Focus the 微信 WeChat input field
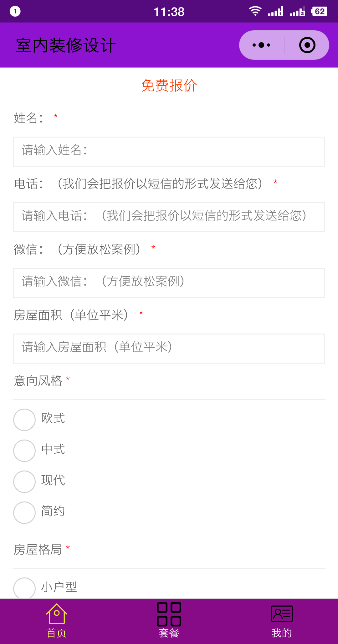The image size is (338, 644). pyautogui.click(x=169, y=283)
